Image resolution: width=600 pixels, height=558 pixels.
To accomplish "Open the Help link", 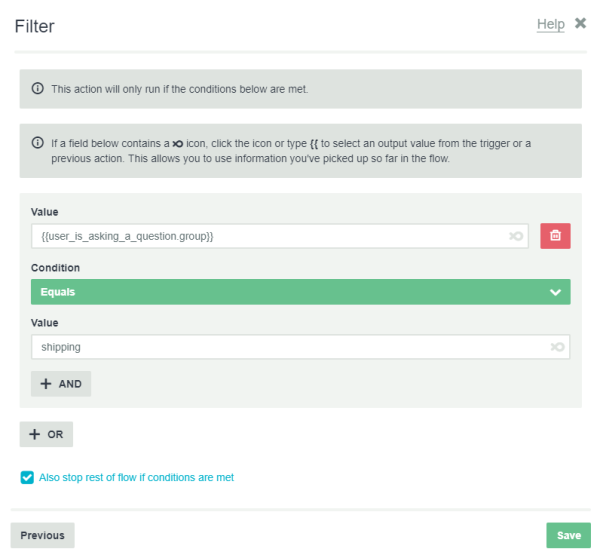I will click(x=550, y=24).
